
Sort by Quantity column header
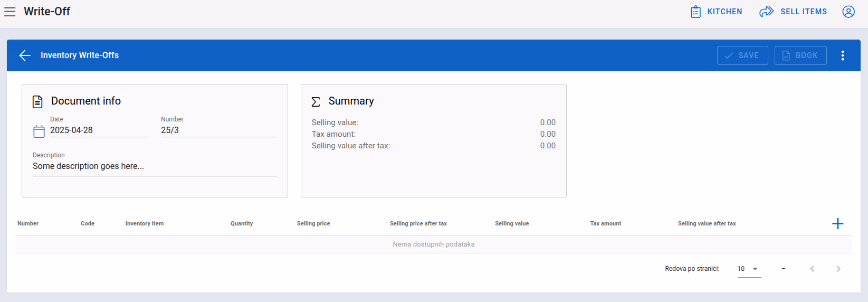pos(242,224)
